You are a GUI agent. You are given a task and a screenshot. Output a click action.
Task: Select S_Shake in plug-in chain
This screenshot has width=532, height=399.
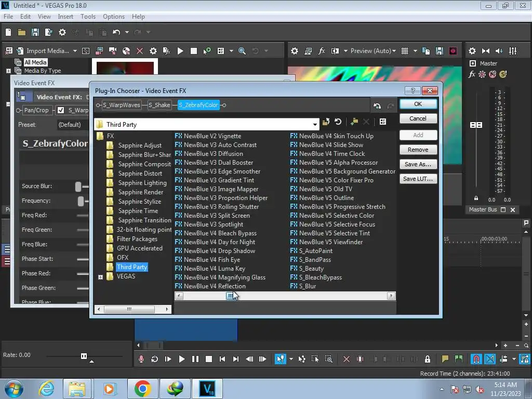pyautogui.click(x=159, y=105)
